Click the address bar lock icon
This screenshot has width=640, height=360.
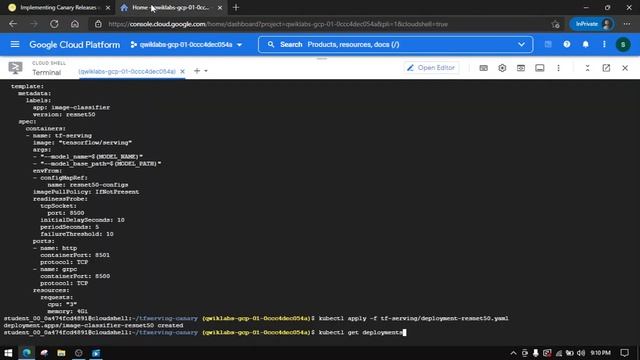pos(98,24)
